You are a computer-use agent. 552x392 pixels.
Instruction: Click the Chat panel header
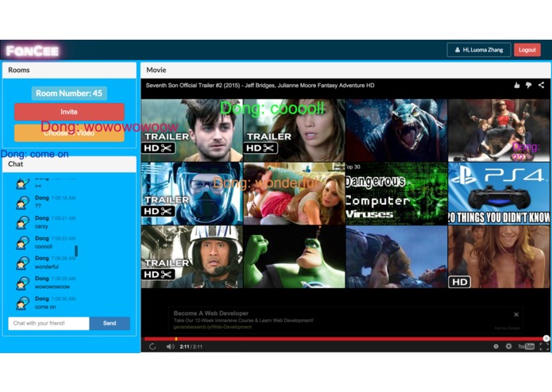click(x=69, y=164)
